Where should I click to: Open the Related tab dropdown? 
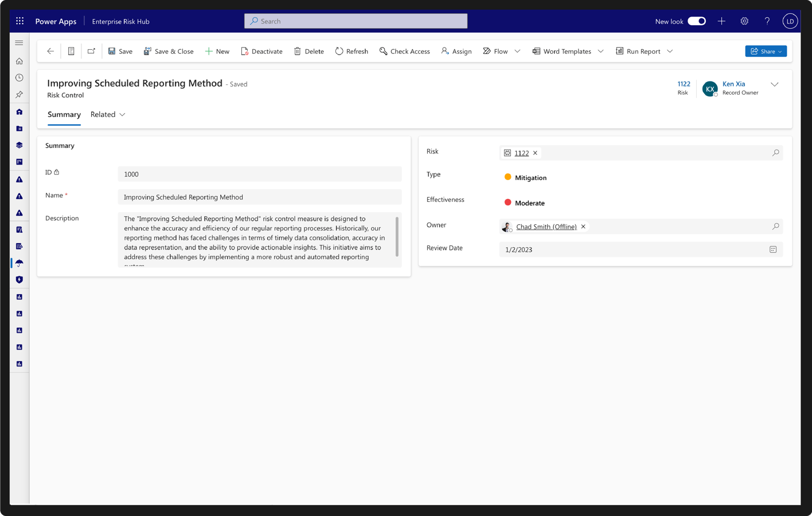coord(108,115)
